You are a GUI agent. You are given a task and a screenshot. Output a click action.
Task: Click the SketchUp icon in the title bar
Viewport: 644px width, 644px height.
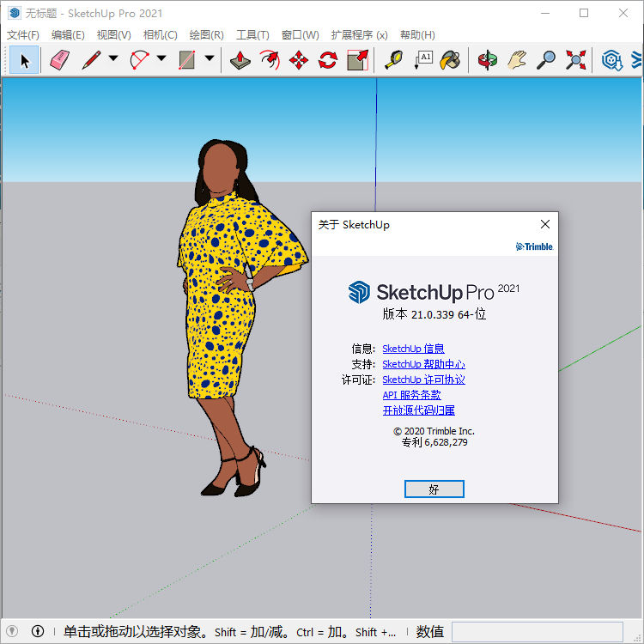tap(14, 13)
